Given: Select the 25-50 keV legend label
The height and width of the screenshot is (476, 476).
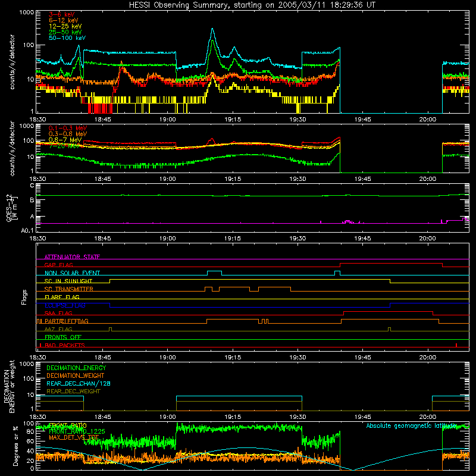Looking at the screenshot, I should tap(65, 32).
